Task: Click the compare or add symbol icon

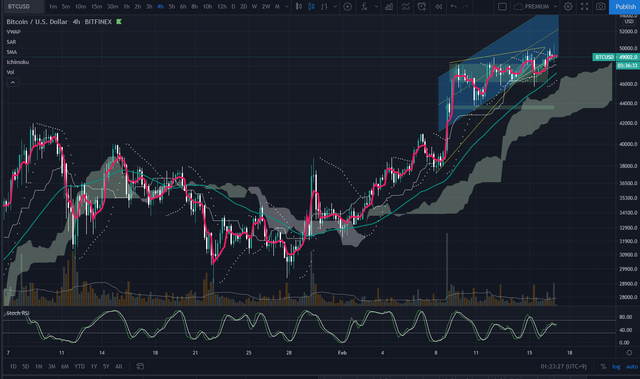Action: click(x=347, y=7)
